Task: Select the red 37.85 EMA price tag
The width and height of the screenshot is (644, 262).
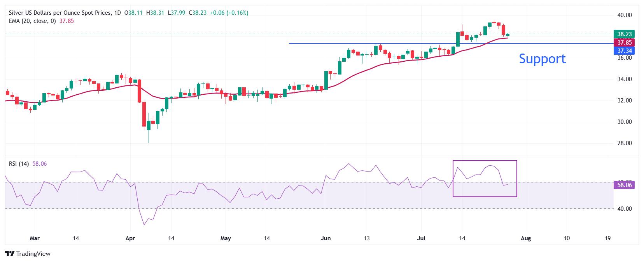Action: (624, 42)
